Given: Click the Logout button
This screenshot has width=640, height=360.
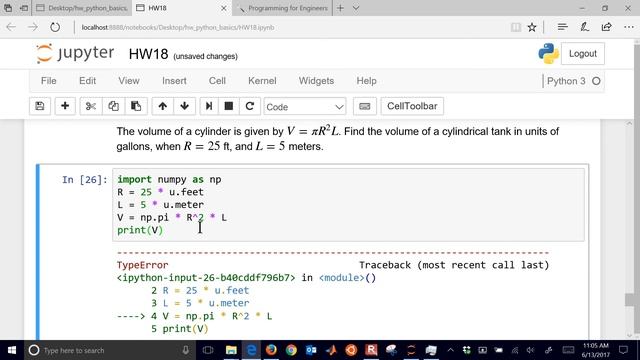Looking at the screenshot, I should coord(582,53).
